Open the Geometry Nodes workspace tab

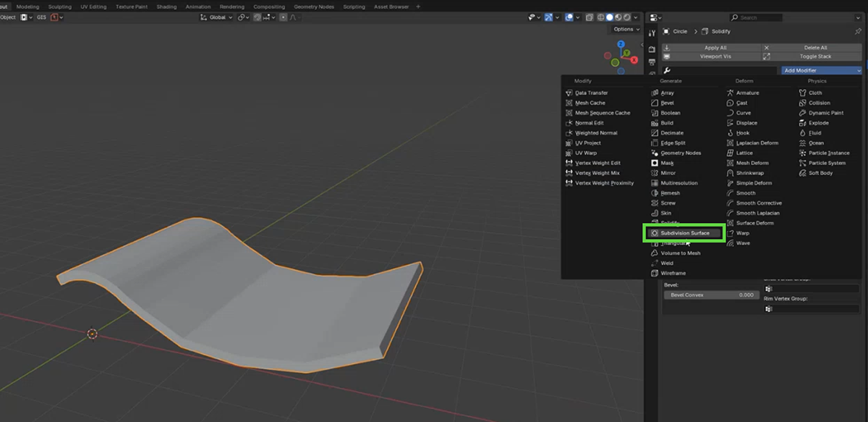pyautogui.click(x=315, y=7)
